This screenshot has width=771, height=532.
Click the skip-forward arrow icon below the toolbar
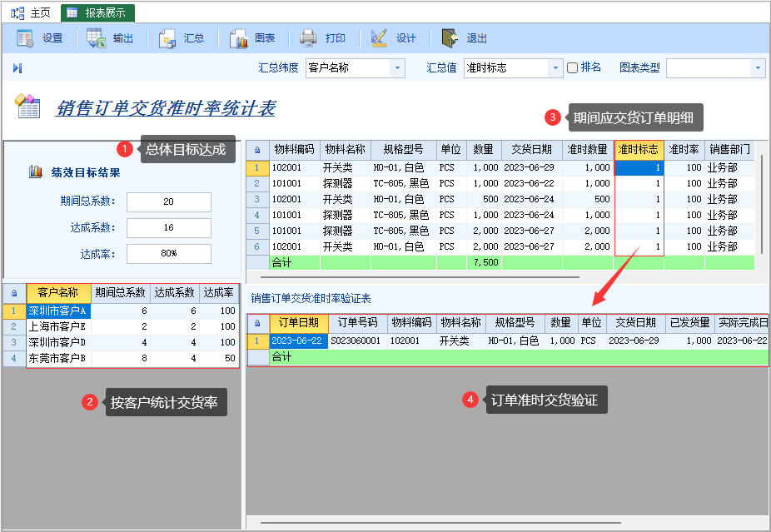(17, 67)
